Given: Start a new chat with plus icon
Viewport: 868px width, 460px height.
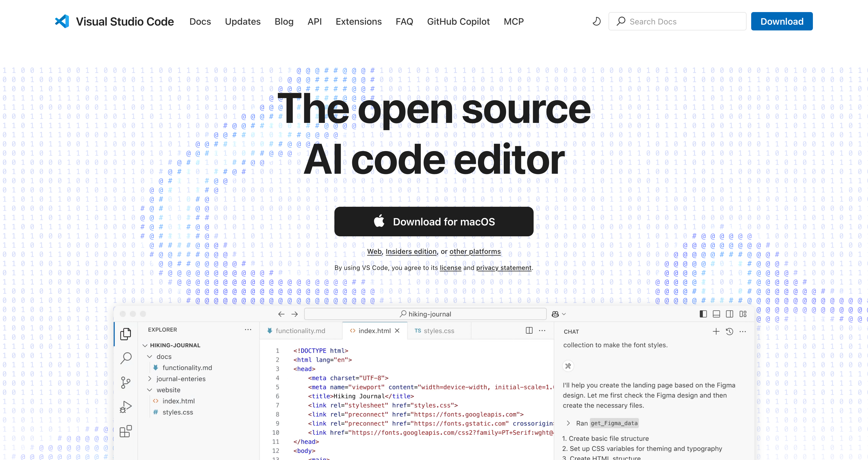Looking at the screenshot, I should pyautogui.click(x=716, y=332).
